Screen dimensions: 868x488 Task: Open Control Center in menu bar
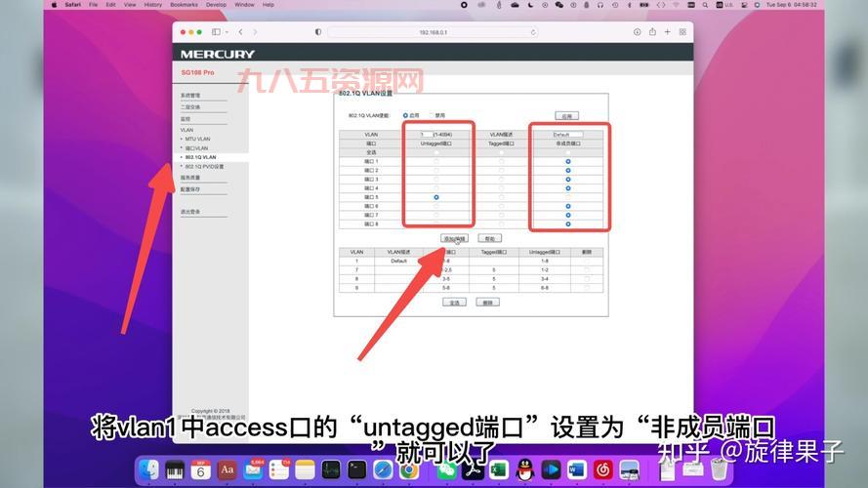click(745, 5)
